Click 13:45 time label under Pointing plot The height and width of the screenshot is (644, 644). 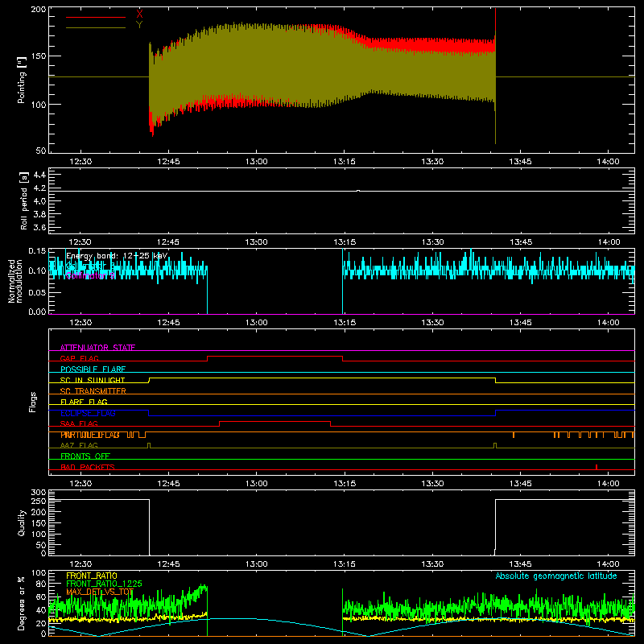520,162
